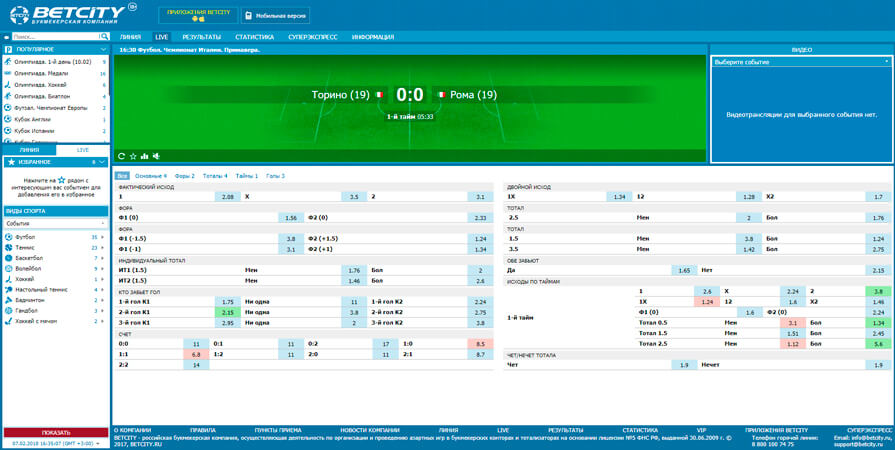Click the 1.65 odds for Обе забьют Да
The image size is (895, 450).
click(x=684, y=270)
